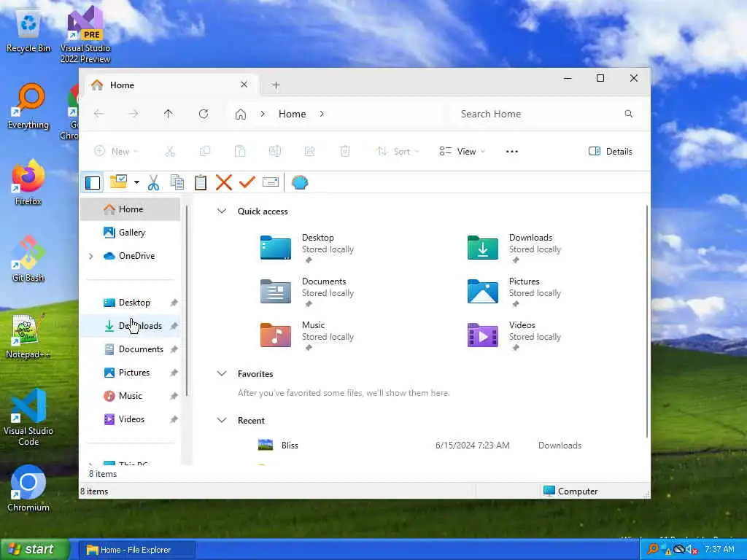Click the navigation pane vertical scrollbar
747x560 pixels.
pyautogui.click(x=187, y=301)
